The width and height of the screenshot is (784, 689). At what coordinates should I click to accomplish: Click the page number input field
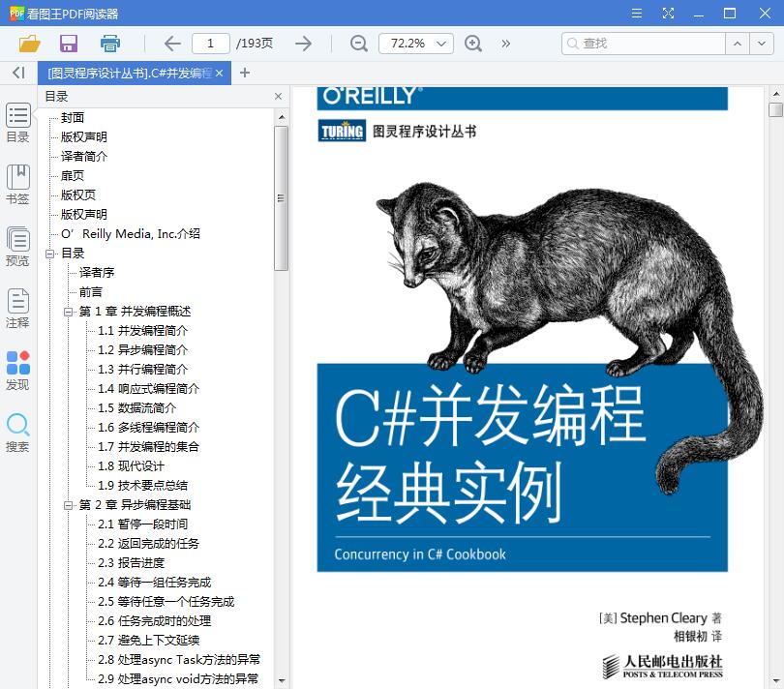pos(210,44)
